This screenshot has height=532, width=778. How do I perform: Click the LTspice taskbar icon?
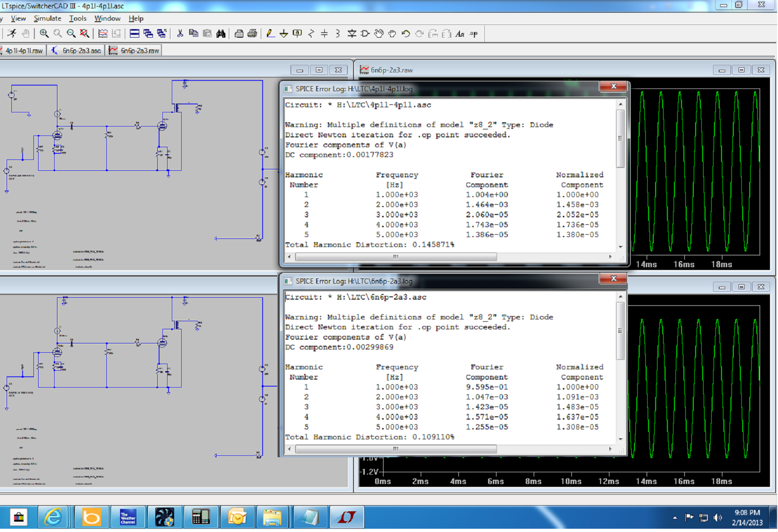[346, 517]
